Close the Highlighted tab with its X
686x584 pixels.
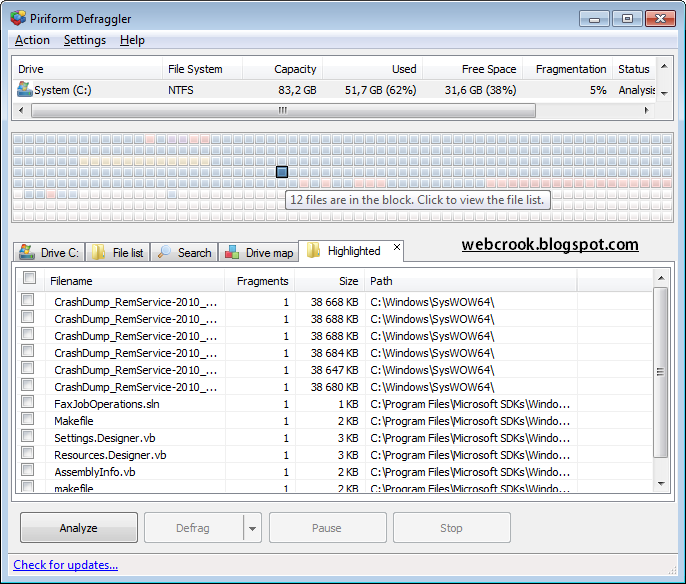[397, 247]
